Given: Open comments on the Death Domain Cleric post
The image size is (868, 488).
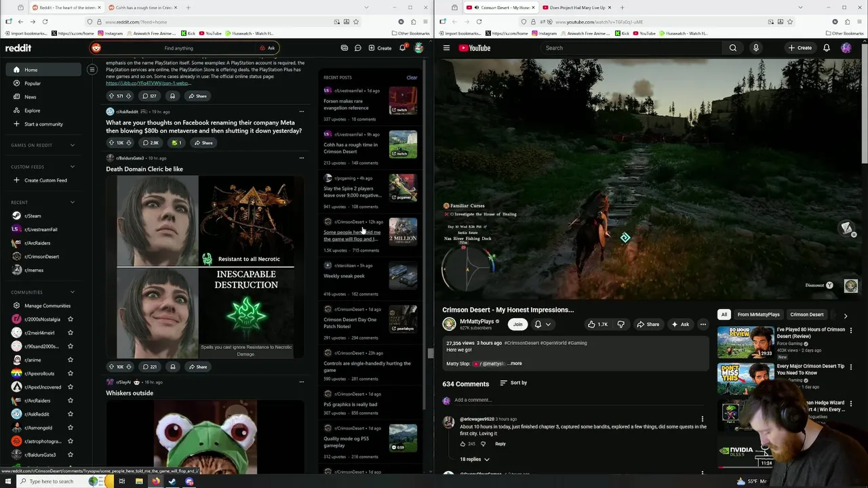Looking at the screenshot, I should [x=149, y=367].
